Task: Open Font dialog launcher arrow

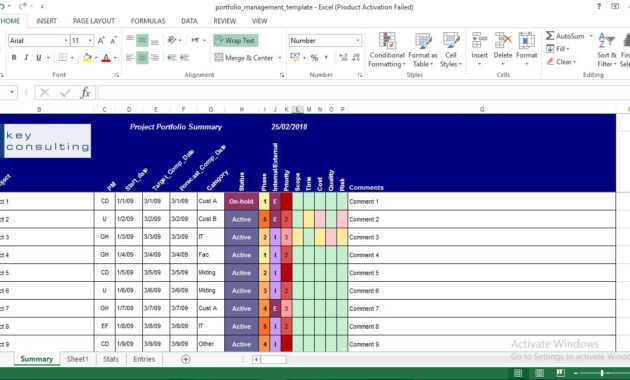Action: (x=117, y=75)
